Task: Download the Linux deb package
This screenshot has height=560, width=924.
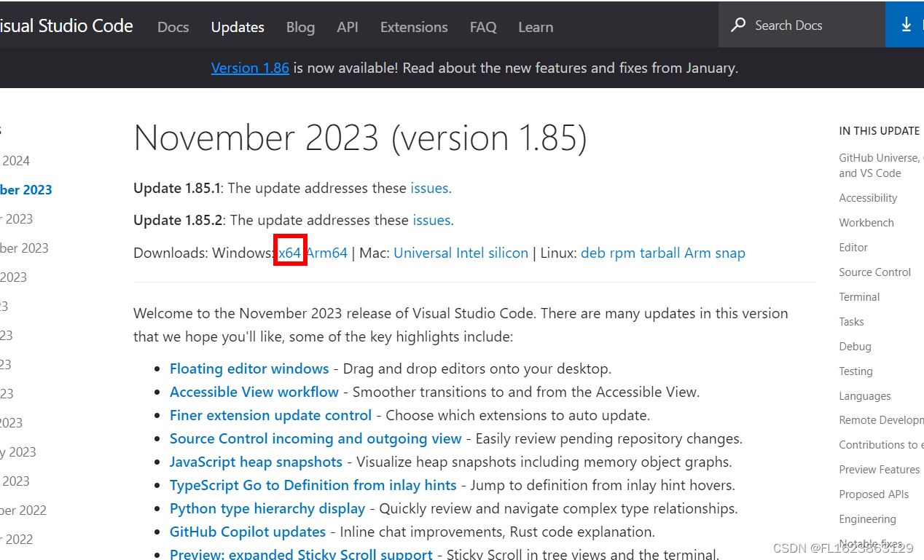Action: pyautogui.click(x=593, y=253)
